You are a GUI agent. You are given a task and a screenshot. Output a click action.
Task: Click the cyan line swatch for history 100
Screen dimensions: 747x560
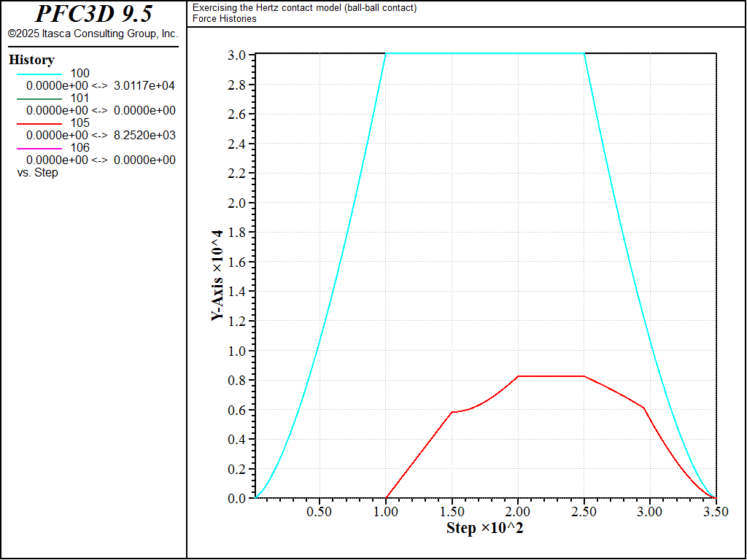click(39, 74)
